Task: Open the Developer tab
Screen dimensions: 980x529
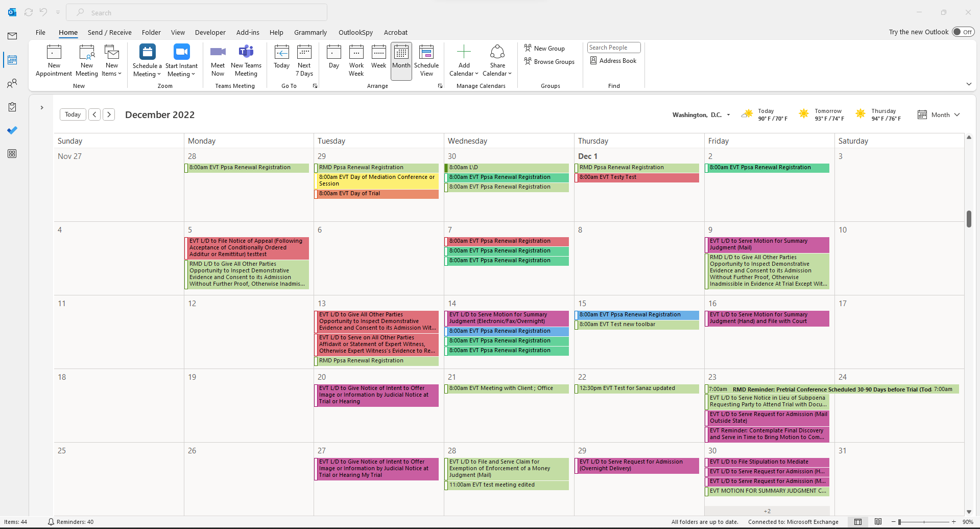Action: (210, 32)
